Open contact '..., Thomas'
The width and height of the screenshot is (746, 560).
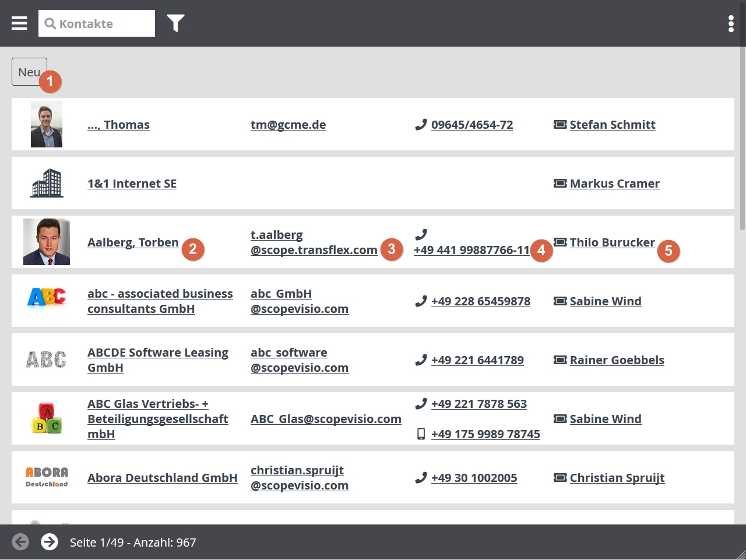(118, 125)
